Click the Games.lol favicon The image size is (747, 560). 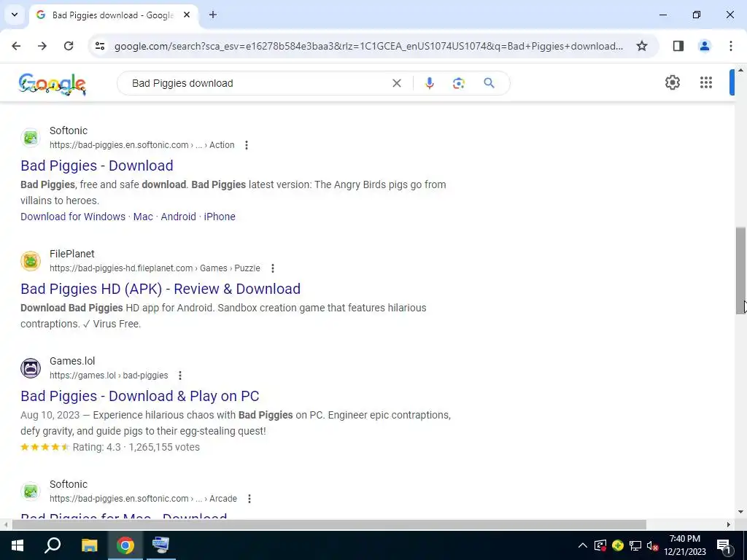pos(31,368)
